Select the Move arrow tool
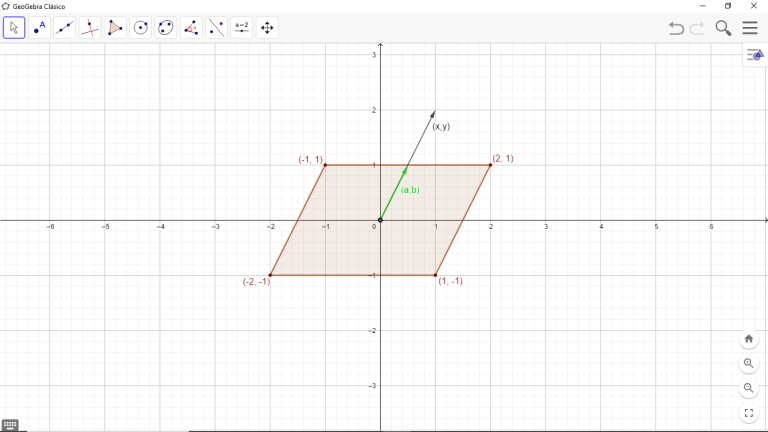Image resolution: width=768 pixels, height=432 pixels. pos(14,28)
